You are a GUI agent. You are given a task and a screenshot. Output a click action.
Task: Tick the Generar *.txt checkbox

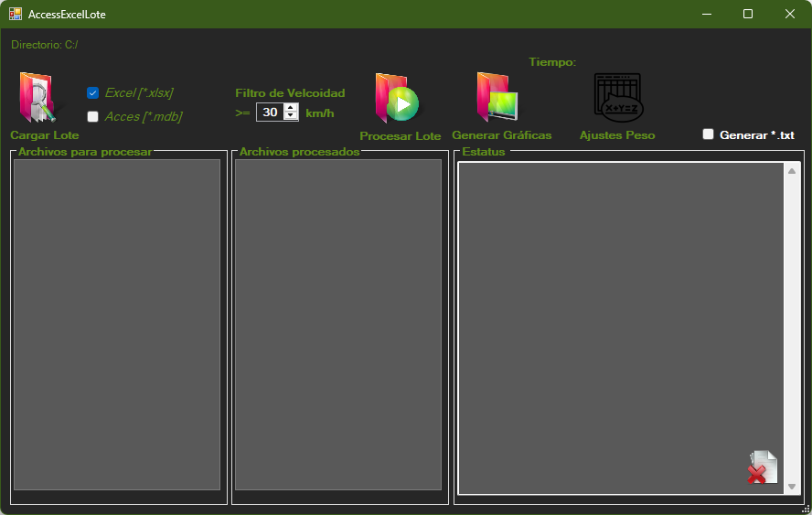[708, 134]
